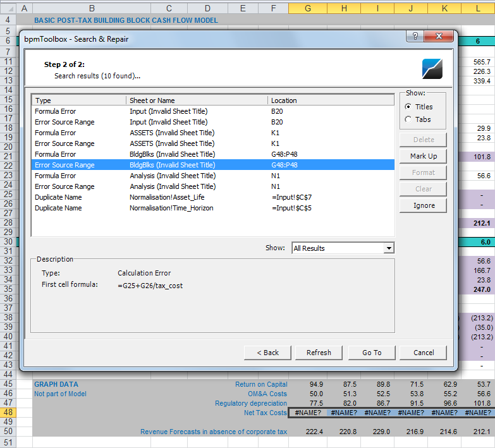
Task: Select row 50 header
Action: [8, 432]
